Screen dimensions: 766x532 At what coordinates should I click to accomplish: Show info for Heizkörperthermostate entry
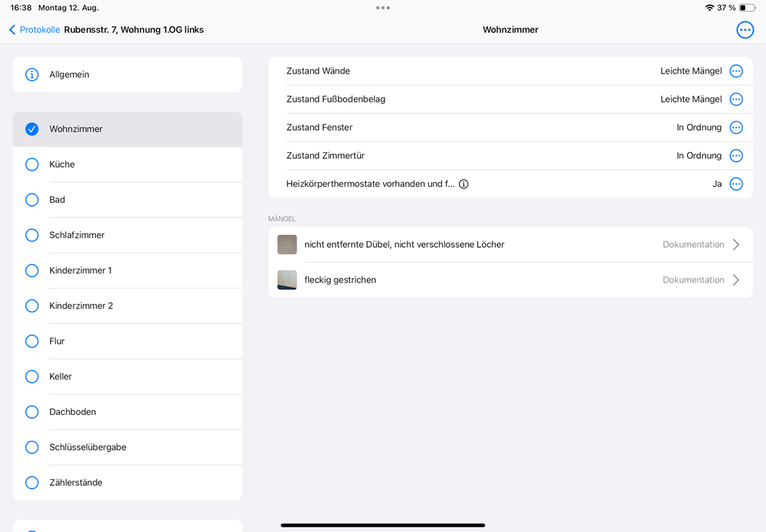coord(463,184)
